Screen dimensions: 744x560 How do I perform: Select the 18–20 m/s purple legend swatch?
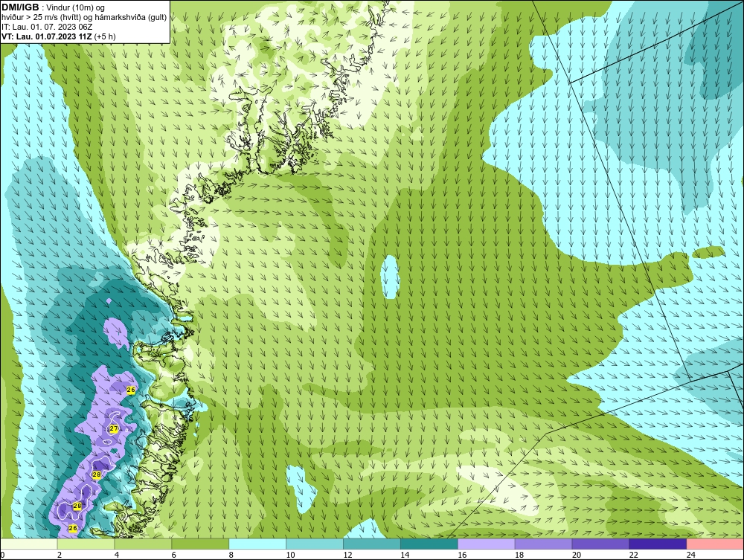(x=543, y=544)
